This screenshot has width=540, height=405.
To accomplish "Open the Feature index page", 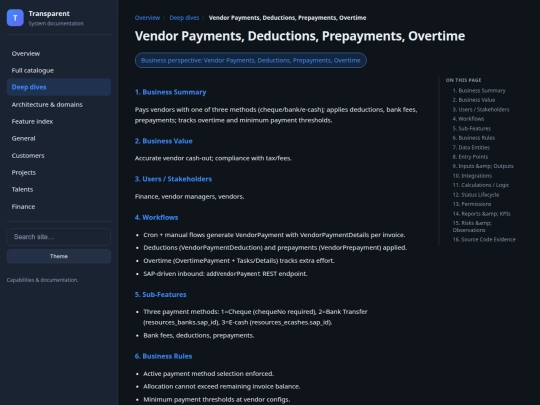I will (x=59, y=121).
